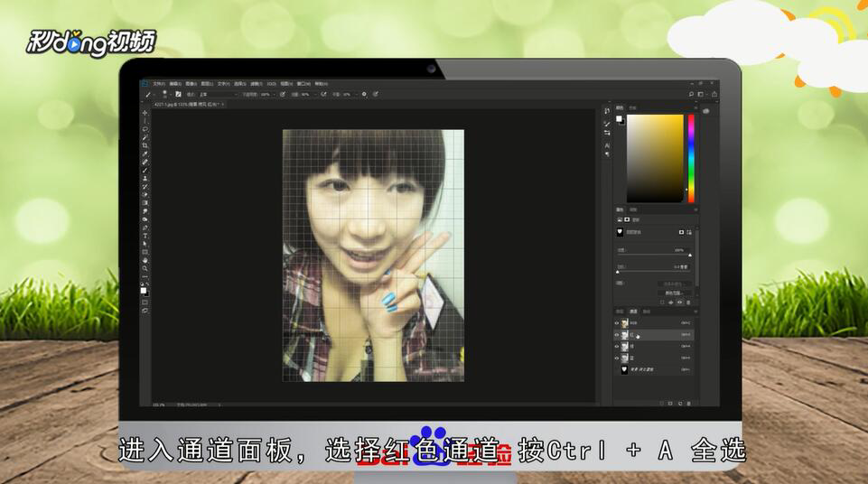Select the Lasso tool

(x=145, y=130)
